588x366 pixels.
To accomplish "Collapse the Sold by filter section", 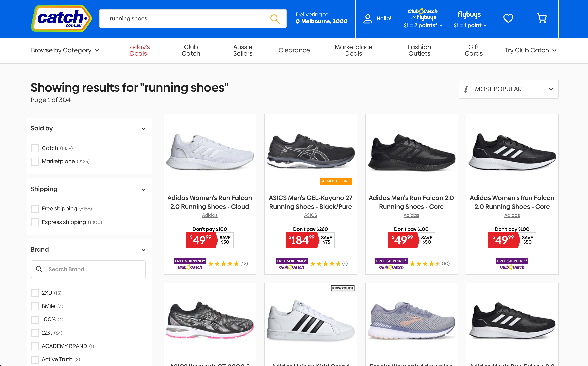I will (143, 129).
